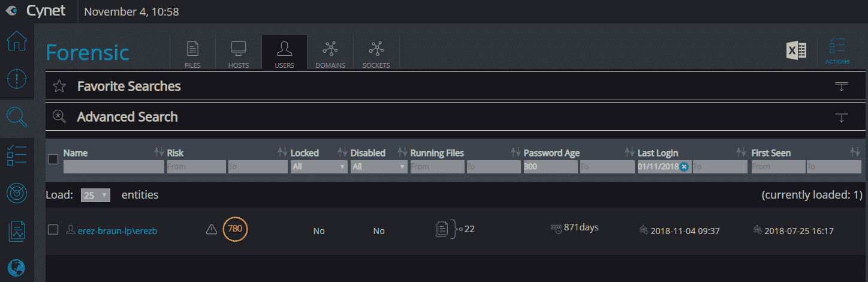The height and width of the screenshot is (282, 868).
Task: Check the select-all checkbox in the header
Action: click(x=53, y=159)
